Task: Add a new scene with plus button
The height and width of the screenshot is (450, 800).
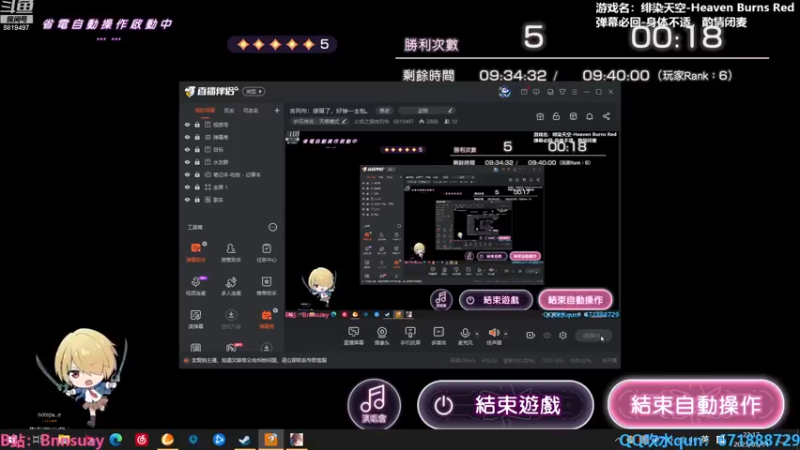Action: 277,110
